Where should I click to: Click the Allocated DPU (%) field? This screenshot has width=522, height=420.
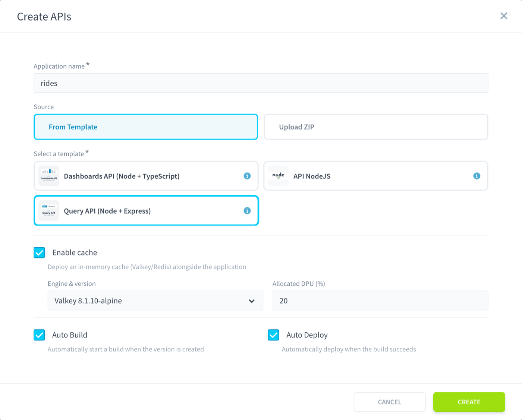tap(380, 301)
